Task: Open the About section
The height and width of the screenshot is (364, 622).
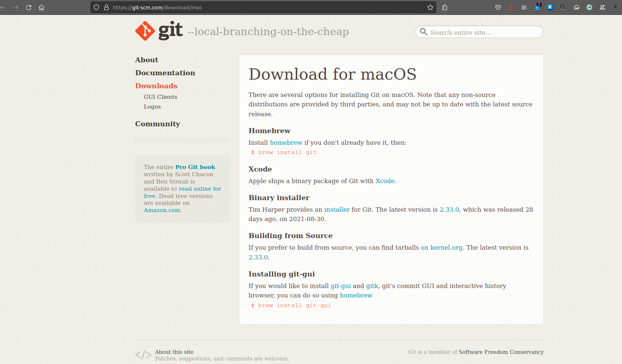Action: 147,60
